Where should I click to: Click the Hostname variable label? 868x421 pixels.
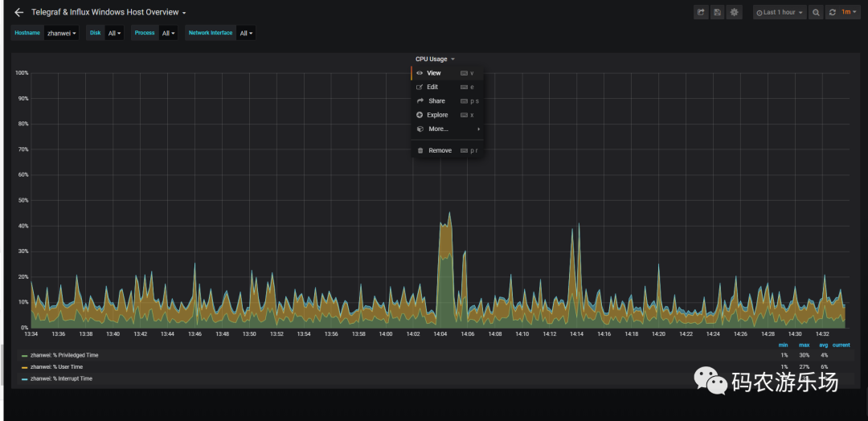[27, 33]
